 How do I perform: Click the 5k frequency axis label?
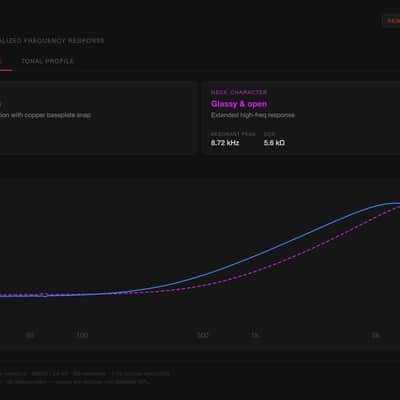[375, 335]
